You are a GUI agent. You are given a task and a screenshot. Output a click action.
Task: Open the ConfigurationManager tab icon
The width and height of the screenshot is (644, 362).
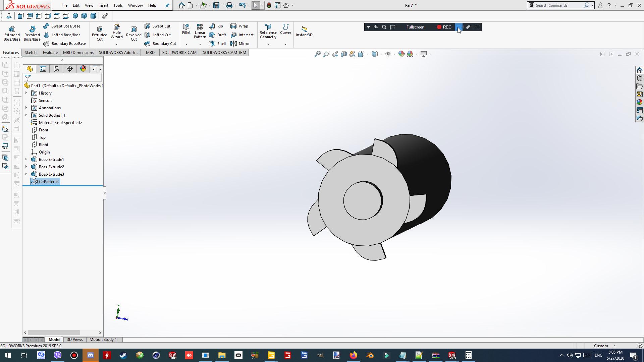pyautogui.click(x=56, y=69)
